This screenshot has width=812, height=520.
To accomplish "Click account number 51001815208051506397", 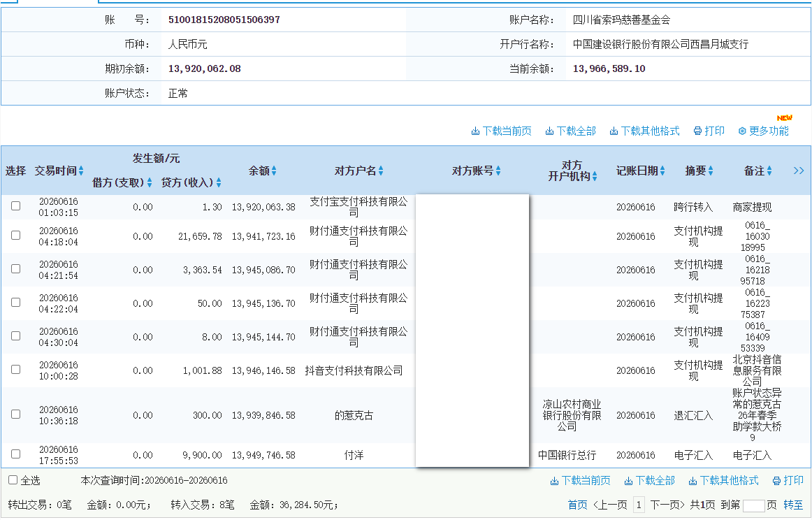I will (x=224, y=20).
